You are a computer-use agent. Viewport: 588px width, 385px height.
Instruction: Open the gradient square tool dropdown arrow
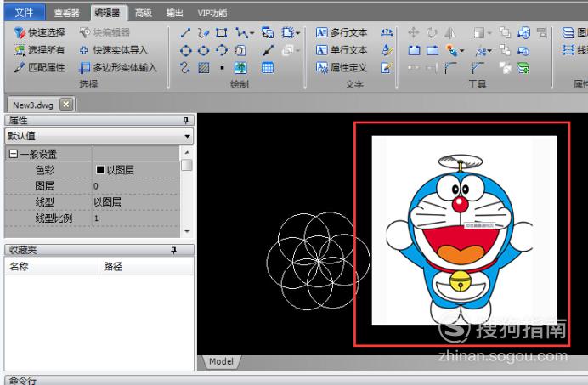point(489,33)
